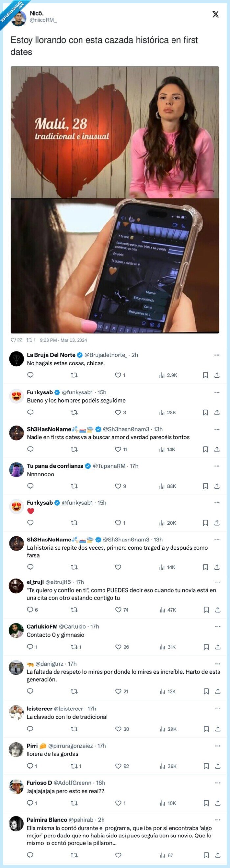Open @niicoRM_ profile handle
The image size is (230, 868).
(x=43, y=20)
